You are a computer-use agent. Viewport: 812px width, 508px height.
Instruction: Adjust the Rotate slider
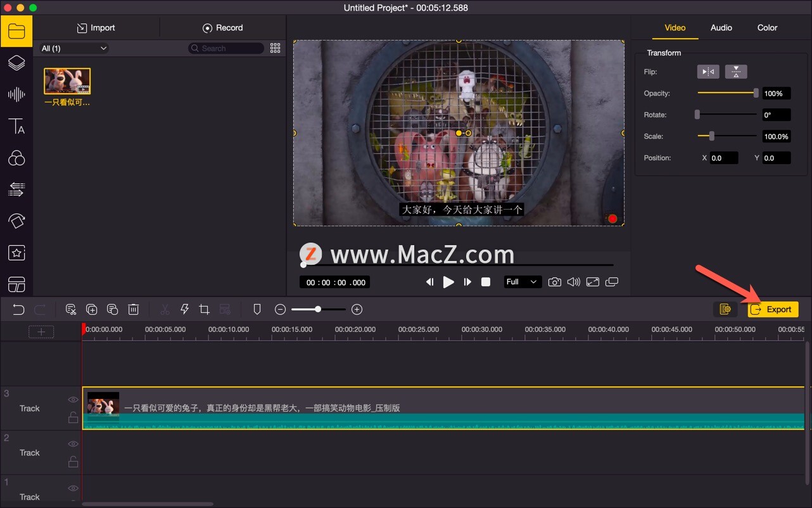pyautogui.click(x=727, y=115)
